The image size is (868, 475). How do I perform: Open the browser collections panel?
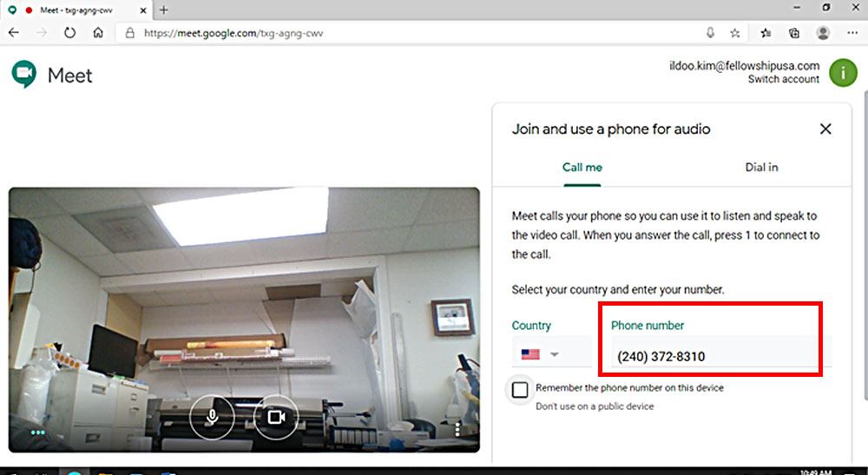click(794, 33)
